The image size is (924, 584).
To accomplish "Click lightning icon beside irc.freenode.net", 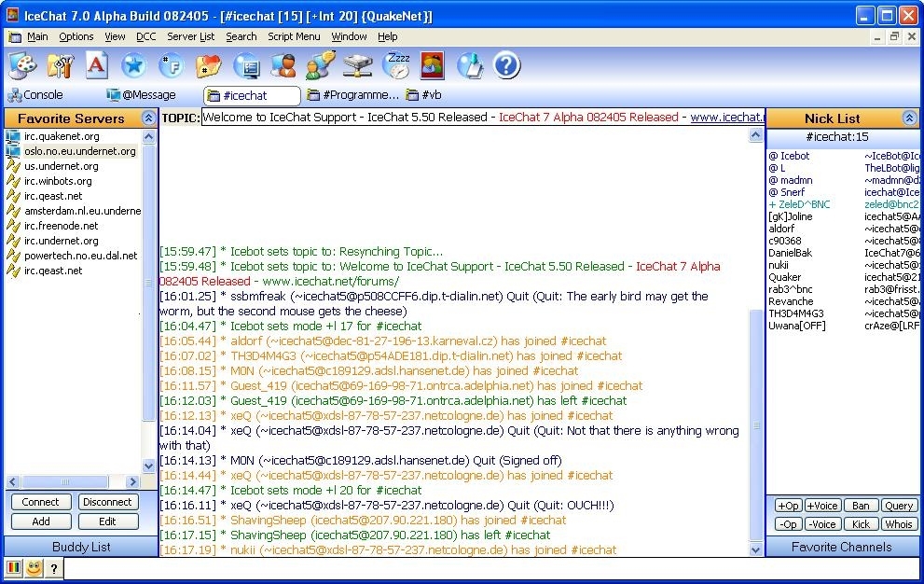I will (x=13, y=226).
